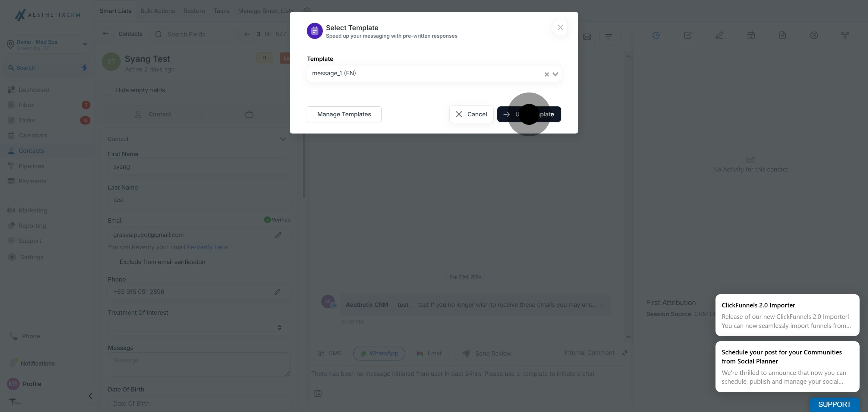Open the documents icon in right panel
Viewport: 868px width, 412px height.
[x=782, y=35]
